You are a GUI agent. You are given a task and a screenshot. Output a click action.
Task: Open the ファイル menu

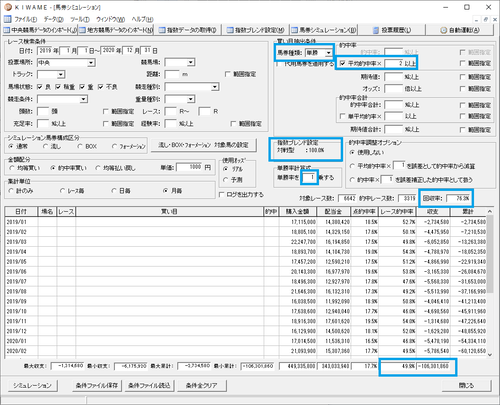click(x=26, y=19)
